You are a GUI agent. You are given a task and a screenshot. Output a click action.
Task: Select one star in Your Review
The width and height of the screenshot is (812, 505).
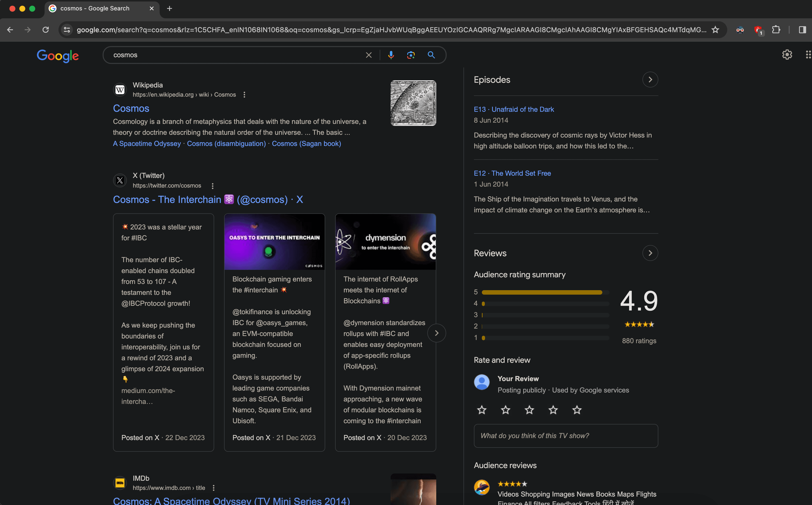pos(481,410)
